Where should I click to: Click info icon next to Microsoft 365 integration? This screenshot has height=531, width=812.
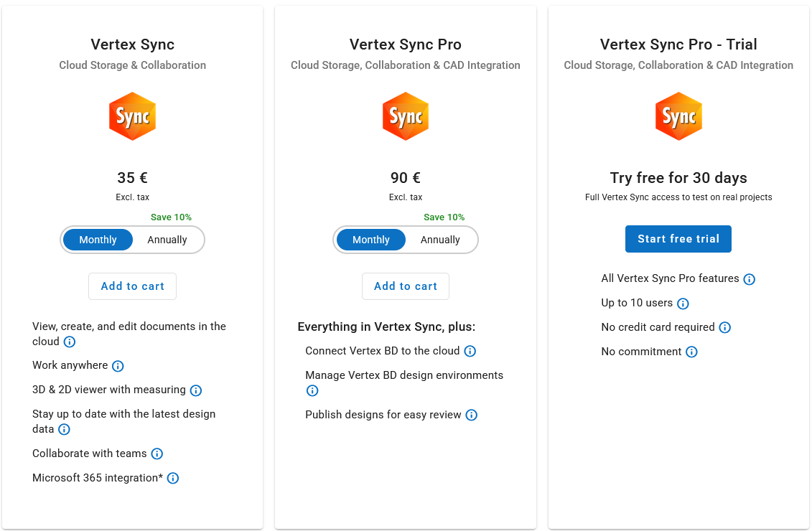pos(172,478)
